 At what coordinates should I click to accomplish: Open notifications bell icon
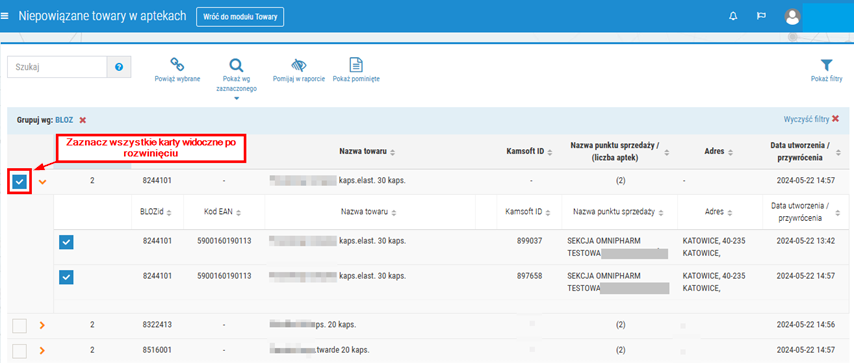[733, 16]
